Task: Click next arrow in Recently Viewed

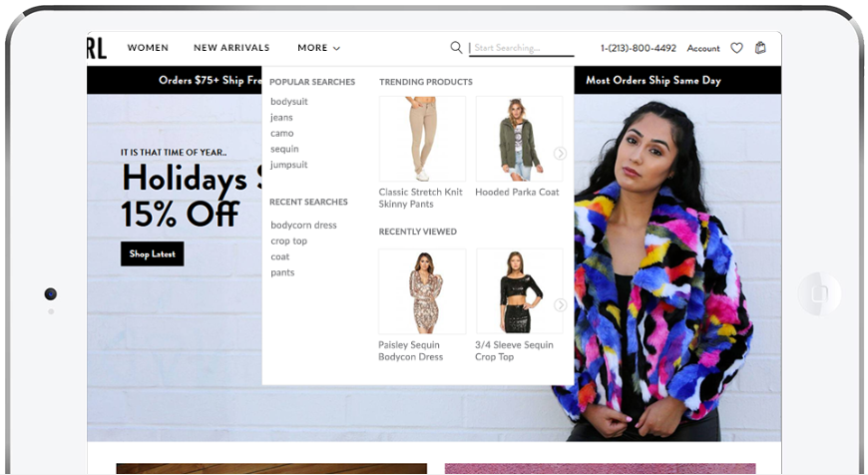Action: pyautogui.click(x=560, y=305)
